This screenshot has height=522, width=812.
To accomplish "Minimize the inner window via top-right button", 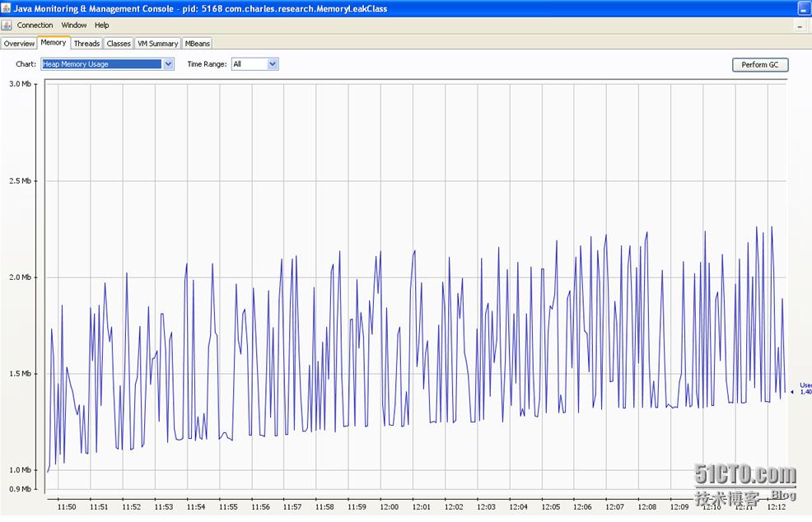I will (801, 26).
